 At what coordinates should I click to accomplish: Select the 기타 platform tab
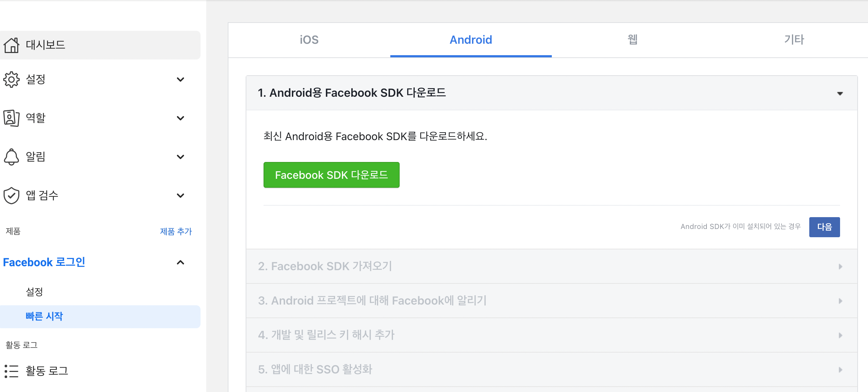click(x=794, y=40)
